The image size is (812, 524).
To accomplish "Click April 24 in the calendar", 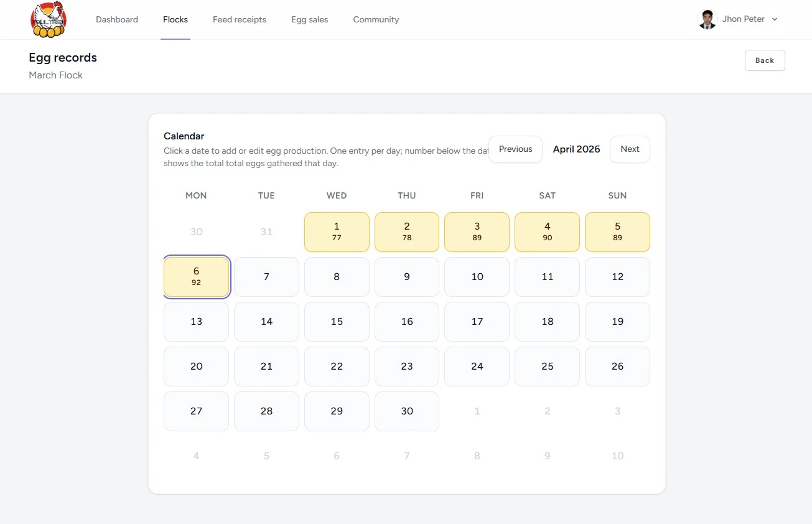I will click(477, 367).
